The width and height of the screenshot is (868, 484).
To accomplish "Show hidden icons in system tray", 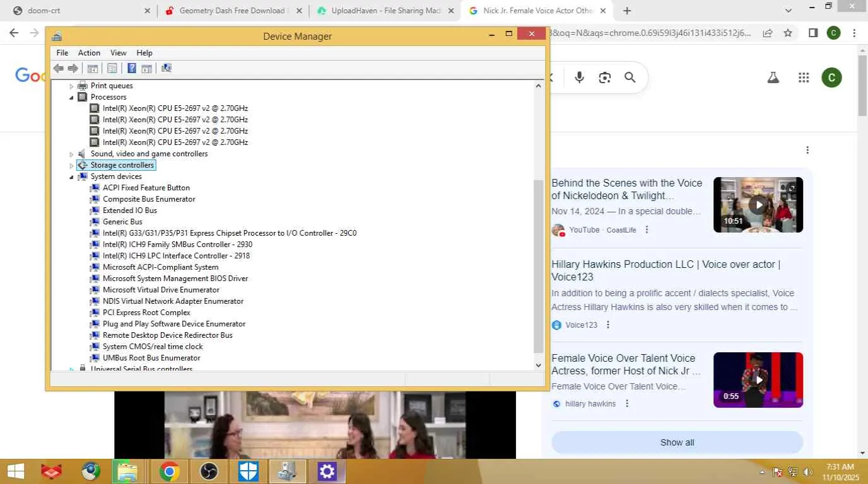I will (x=763, y=471).
